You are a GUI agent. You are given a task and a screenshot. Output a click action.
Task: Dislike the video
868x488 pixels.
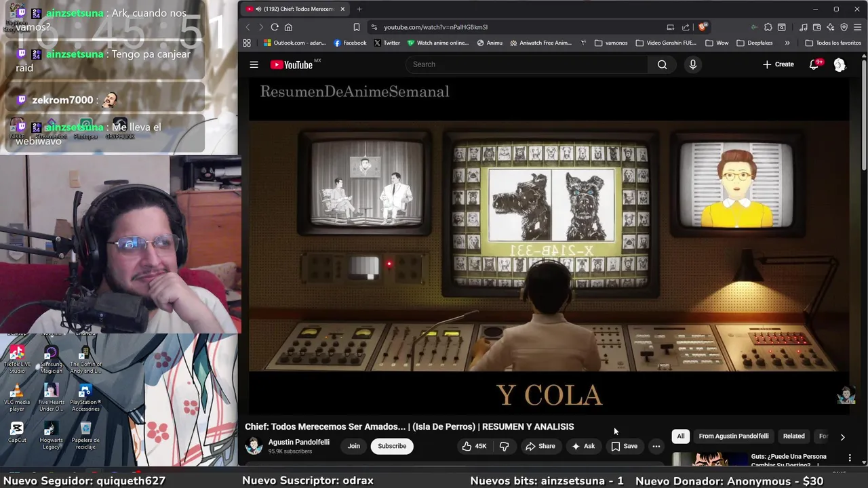pyautogui.click(x=504, y=446)
